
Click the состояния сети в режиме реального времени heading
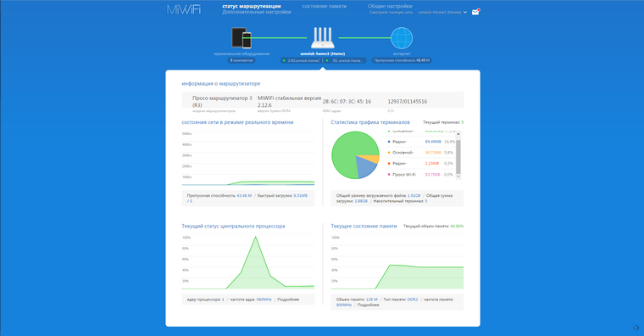point(237,122)
